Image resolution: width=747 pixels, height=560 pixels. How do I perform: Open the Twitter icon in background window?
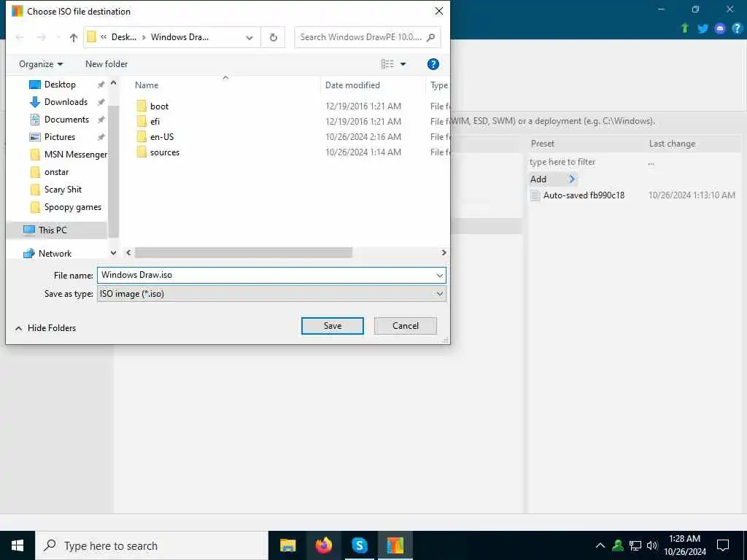[x=703, y=28]
